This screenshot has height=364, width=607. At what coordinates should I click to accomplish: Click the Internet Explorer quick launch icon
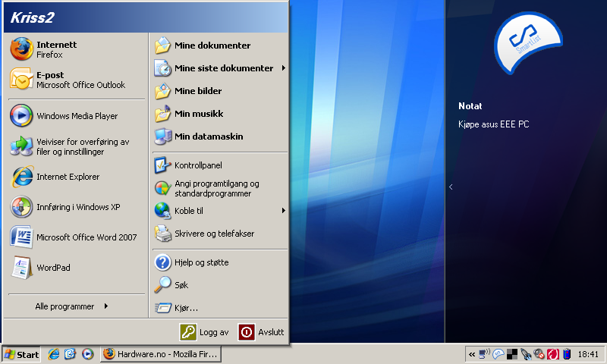[x=53, y=354]
